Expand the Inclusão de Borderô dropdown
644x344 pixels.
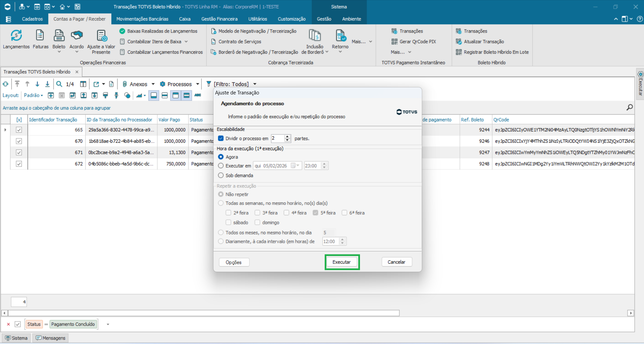pos(327,52)
